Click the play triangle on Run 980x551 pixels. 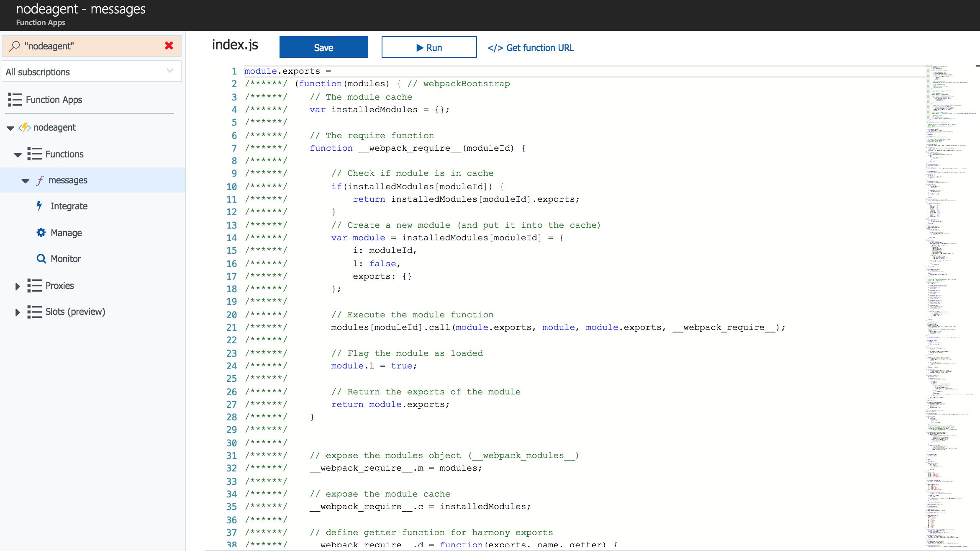pos(420,48)
